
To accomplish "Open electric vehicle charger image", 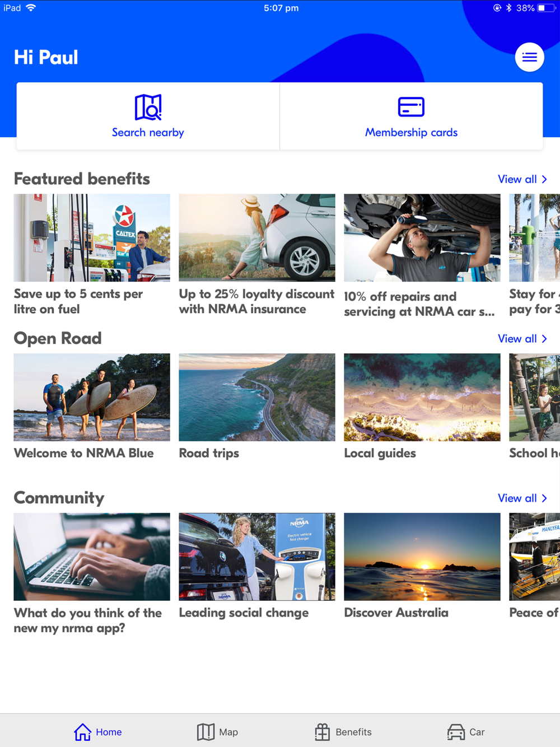I will coord(257,557).
